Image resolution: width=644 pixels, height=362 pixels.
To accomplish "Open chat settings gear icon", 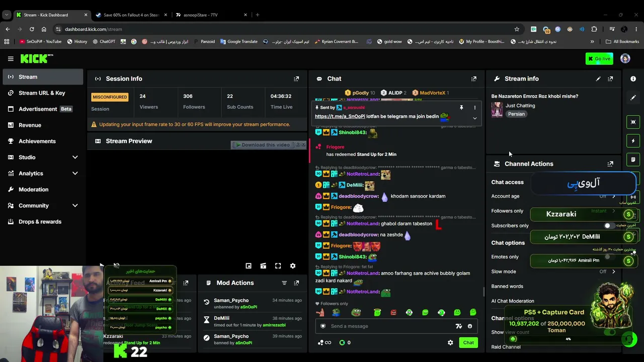I will coord(450,343).
